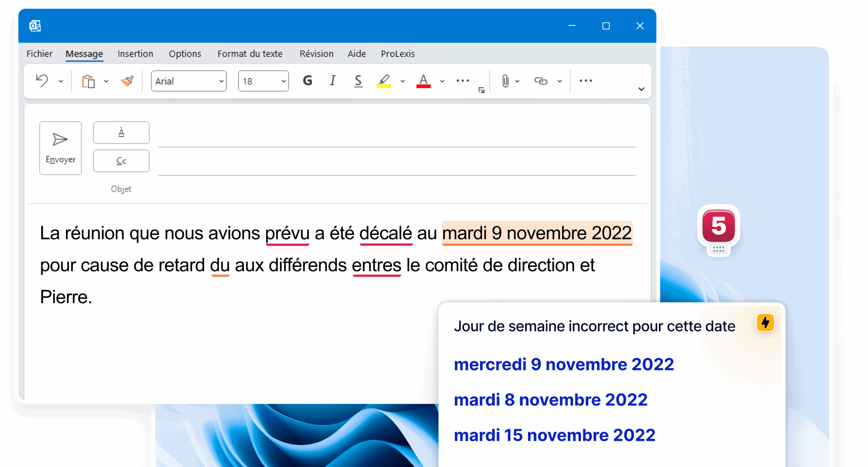Click the underlined word du
Viewport: 868px width, 467px height.
pyautogui.click(x=220, y=265)
